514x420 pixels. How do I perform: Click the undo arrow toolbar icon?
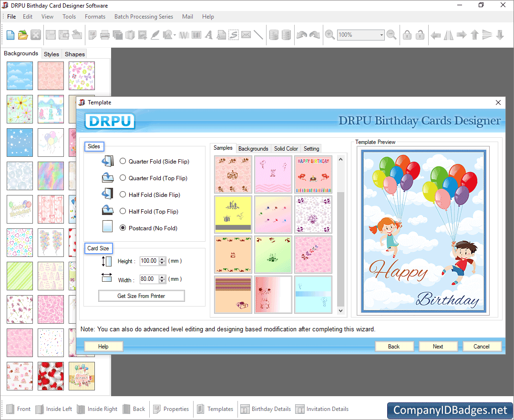(301, 35)
